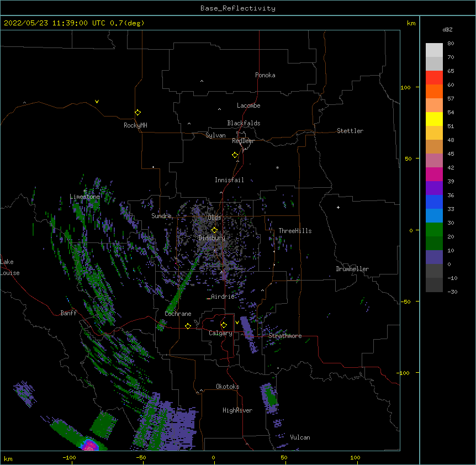The width and height of the screenshot is (476, 465).
Task: Pick the blue 33–36 dBZ legend swatch
Action: (x=434, y=202)
